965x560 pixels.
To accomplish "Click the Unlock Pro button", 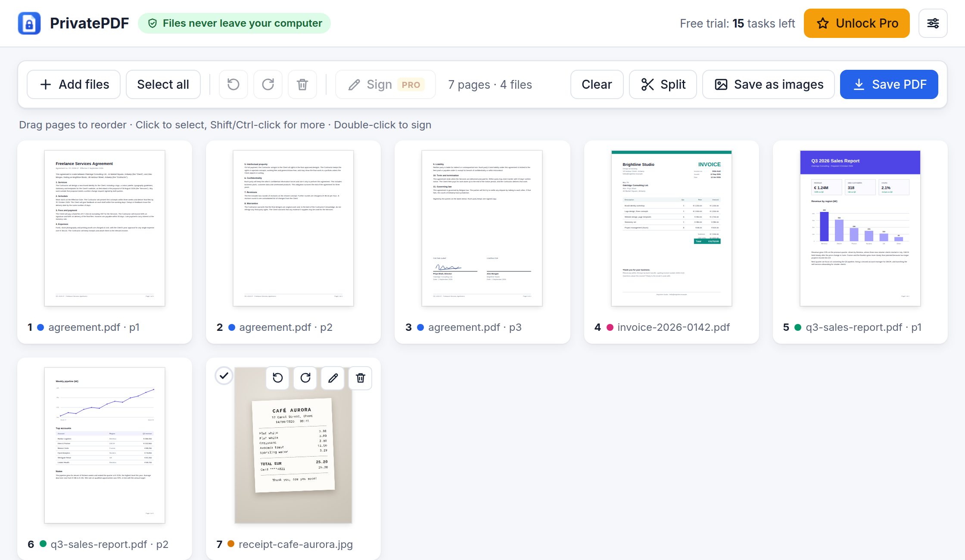I will coord(857,23).
